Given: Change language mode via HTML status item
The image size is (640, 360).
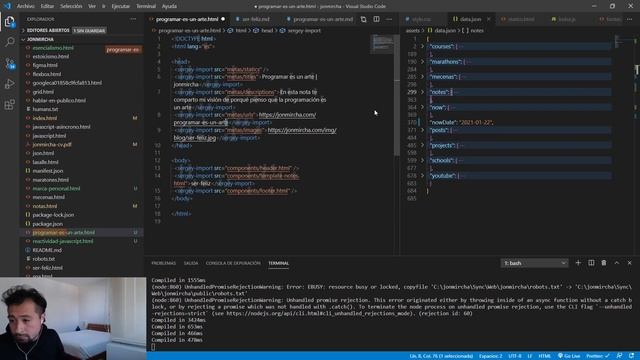Looking at the screenshot, I should (544, 356).
